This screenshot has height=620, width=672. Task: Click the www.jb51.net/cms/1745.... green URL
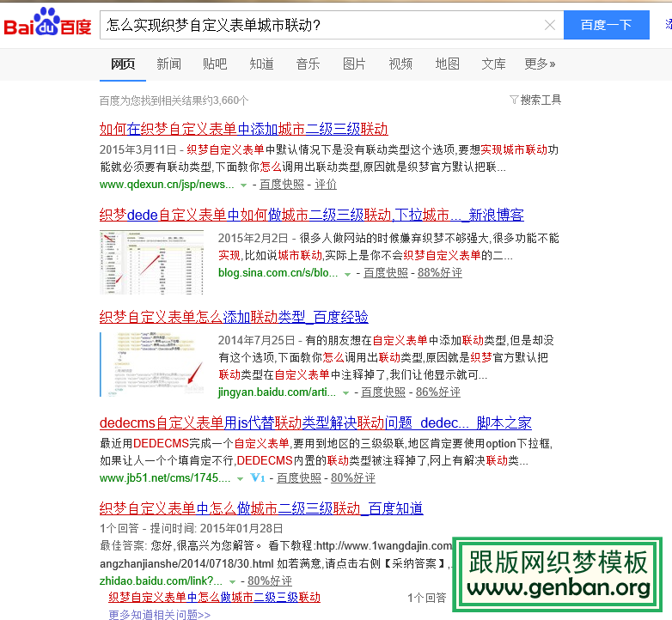(165, 477)
